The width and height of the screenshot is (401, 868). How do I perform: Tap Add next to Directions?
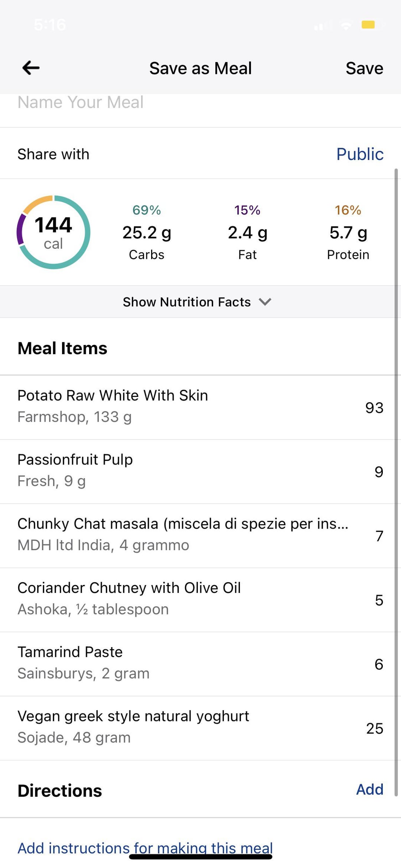pos(369,789)
